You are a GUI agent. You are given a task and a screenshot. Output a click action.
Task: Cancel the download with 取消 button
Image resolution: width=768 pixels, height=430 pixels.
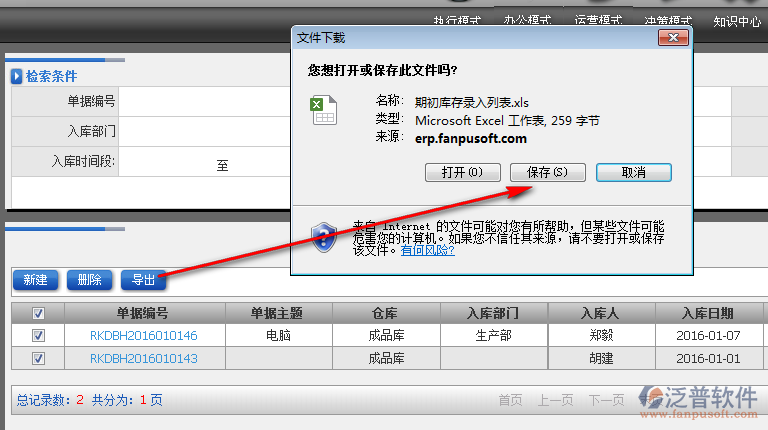633,172
